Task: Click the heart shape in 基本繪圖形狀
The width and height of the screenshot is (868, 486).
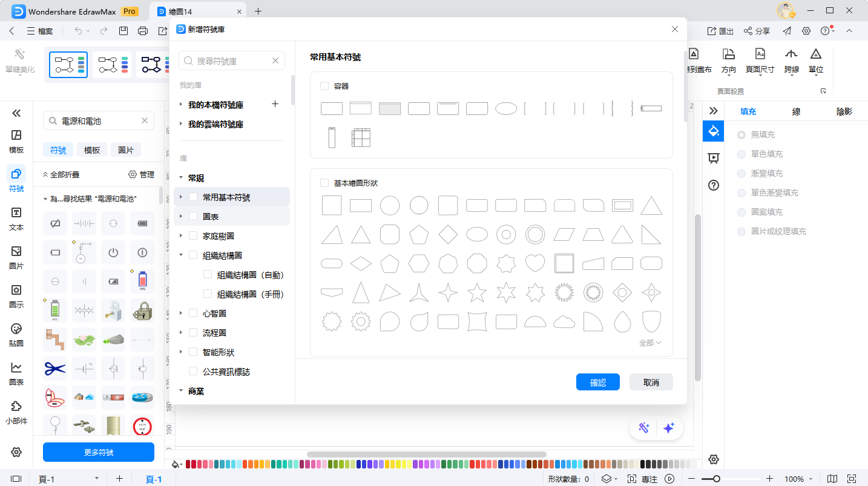Action: tap(535, 263)
